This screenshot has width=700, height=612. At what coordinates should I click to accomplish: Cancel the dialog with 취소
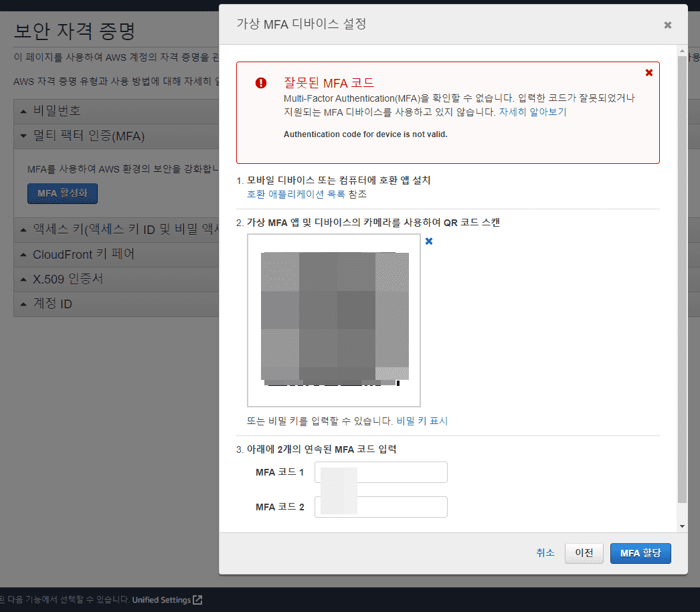pos(545,553)
